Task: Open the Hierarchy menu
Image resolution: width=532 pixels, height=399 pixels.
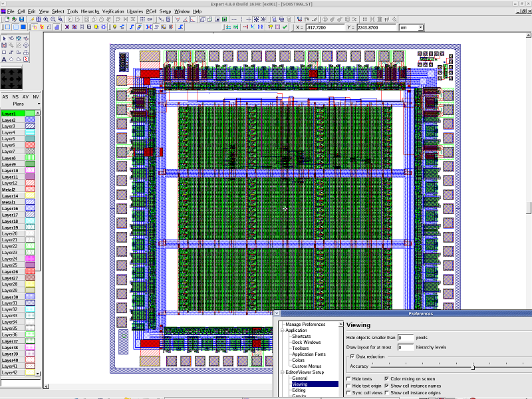Action: click(90, 11)
